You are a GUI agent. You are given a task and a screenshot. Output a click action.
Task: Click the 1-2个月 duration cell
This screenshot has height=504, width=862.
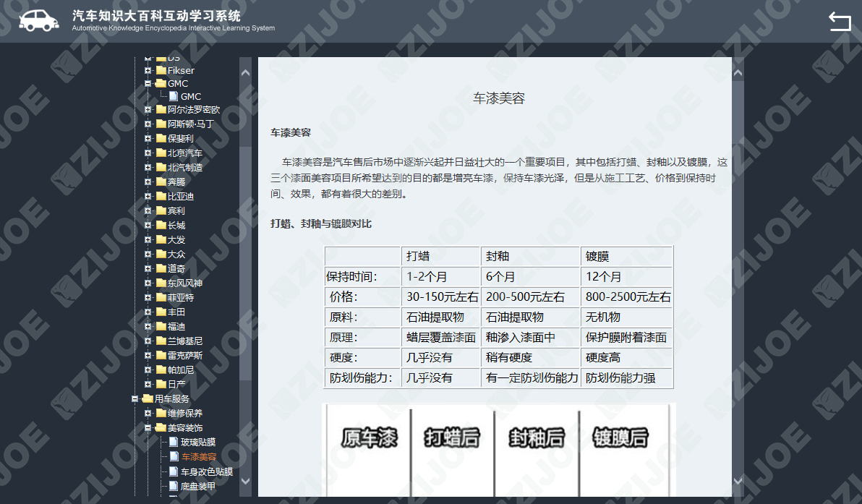pos(440,276)
